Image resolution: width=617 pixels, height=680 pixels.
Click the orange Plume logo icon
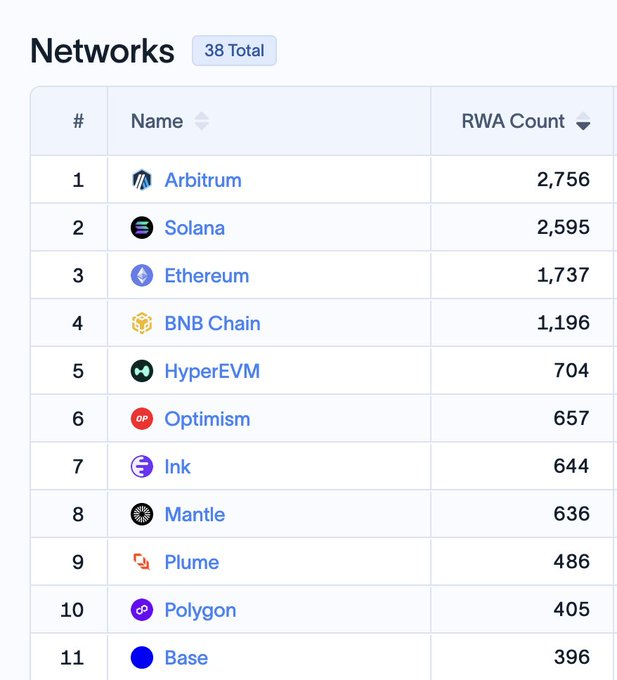(x=142, y=562)
